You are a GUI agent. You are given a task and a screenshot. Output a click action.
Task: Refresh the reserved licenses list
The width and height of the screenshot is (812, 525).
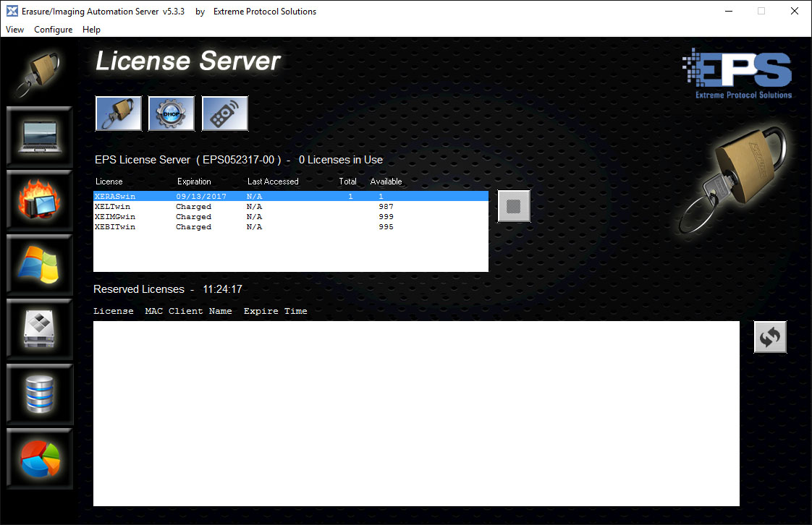pos(770,337)
